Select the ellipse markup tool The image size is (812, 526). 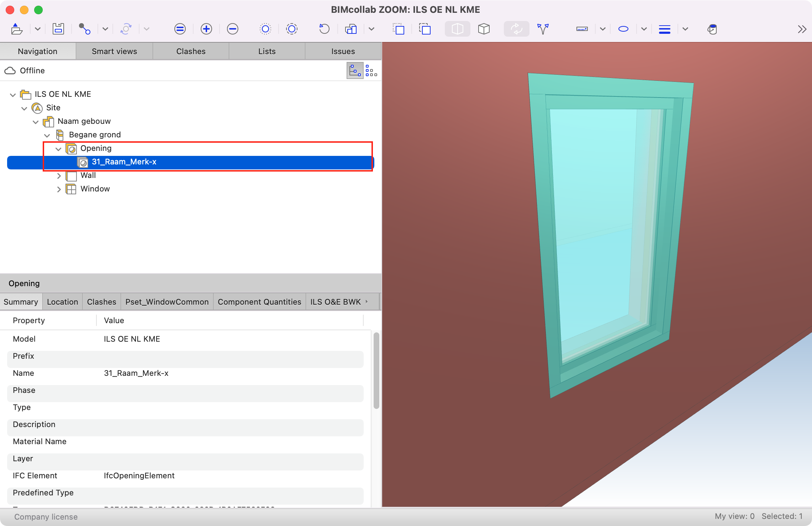tap(623, 29)
